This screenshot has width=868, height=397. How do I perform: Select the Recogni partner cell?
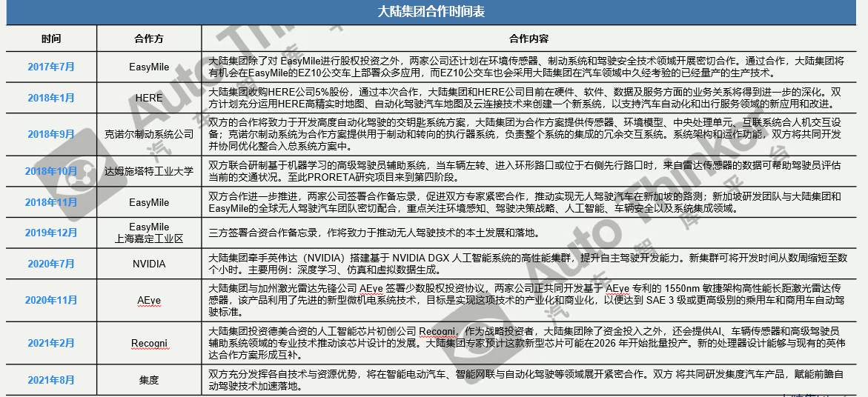[149, 344]
